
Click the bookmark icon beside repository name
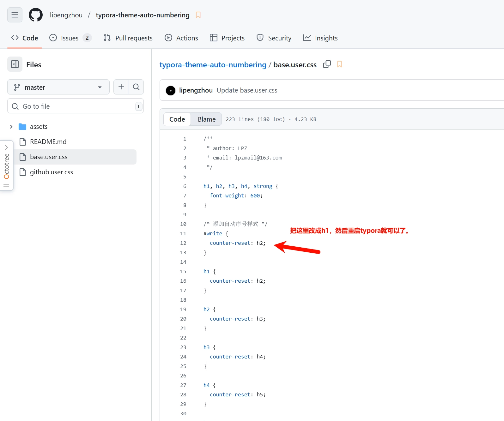point(198,15)
